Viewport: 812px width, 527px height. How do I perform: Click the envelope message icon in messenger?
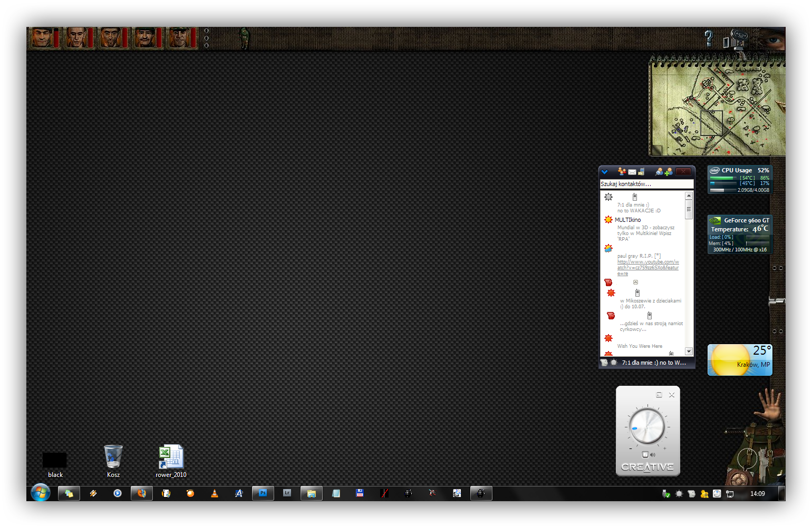(x=632, y=172)
